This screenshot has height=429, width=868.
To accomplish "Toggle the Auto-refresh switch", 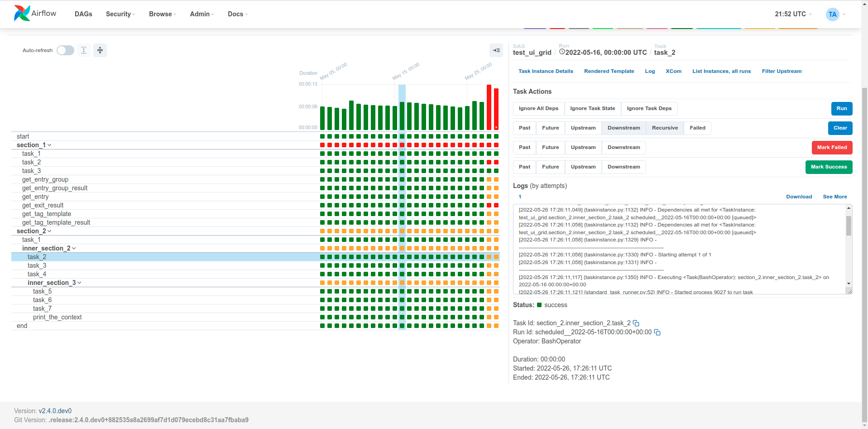I will point(65,50).
